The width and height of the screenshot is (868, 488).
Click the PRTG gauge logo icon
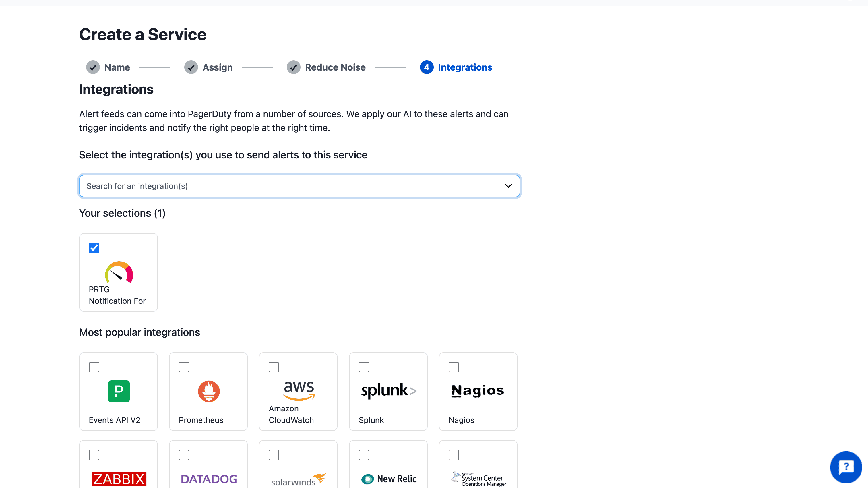click(119, 272)
